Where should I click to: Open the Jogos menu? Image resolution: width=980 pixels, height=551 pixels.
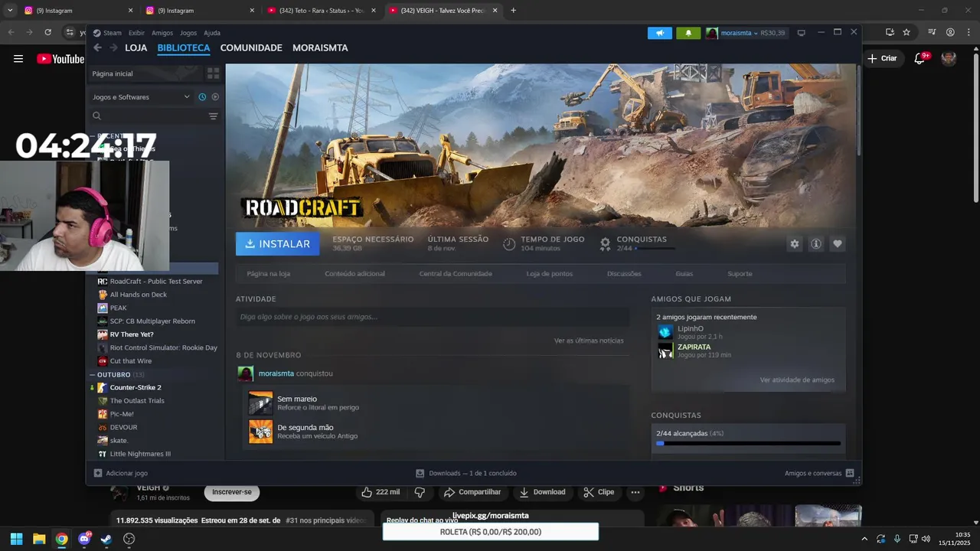click(x=188, y=33)
